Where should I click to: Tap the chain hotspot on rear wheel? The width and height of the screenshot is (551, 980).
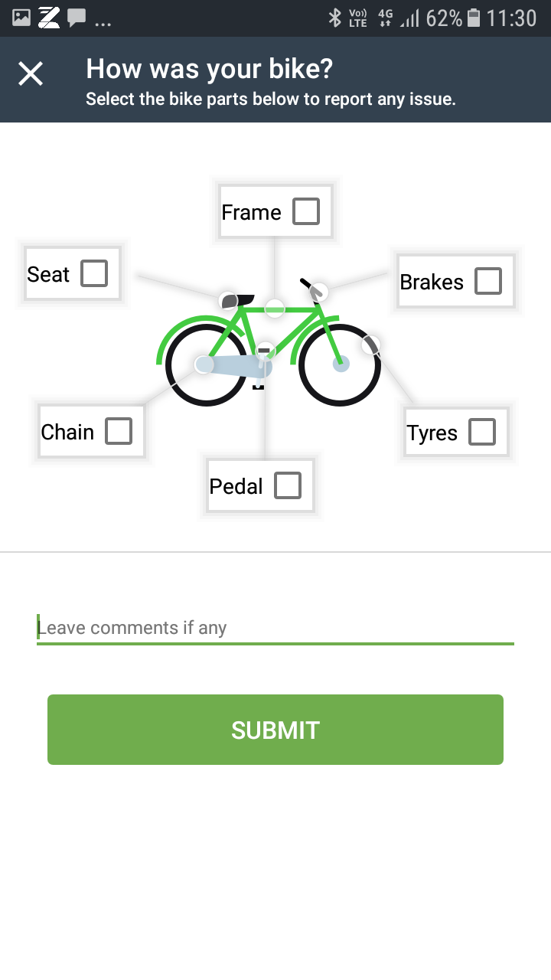(204, 364)
